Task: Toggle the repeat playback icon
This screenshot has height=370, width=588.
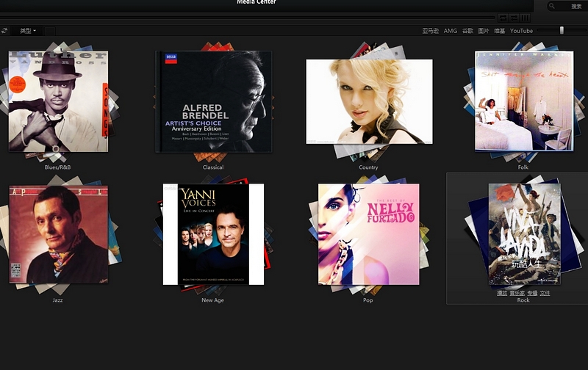Action: point(503,18)
